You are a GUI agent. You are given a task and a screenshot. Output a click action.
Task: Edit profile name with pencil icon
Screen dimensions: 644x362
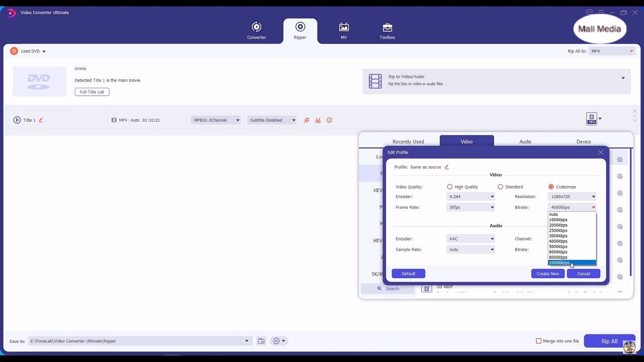click(446, 167)
